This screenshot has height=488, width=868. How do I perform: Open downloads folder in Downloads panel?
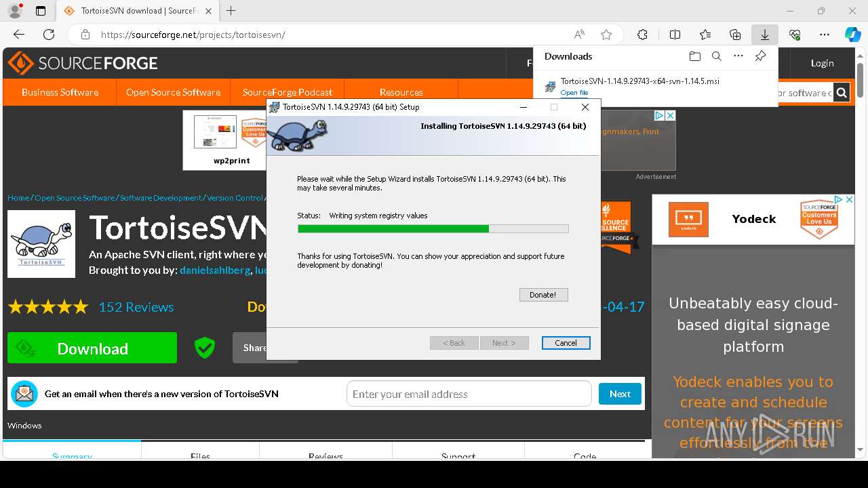[694, 56]
